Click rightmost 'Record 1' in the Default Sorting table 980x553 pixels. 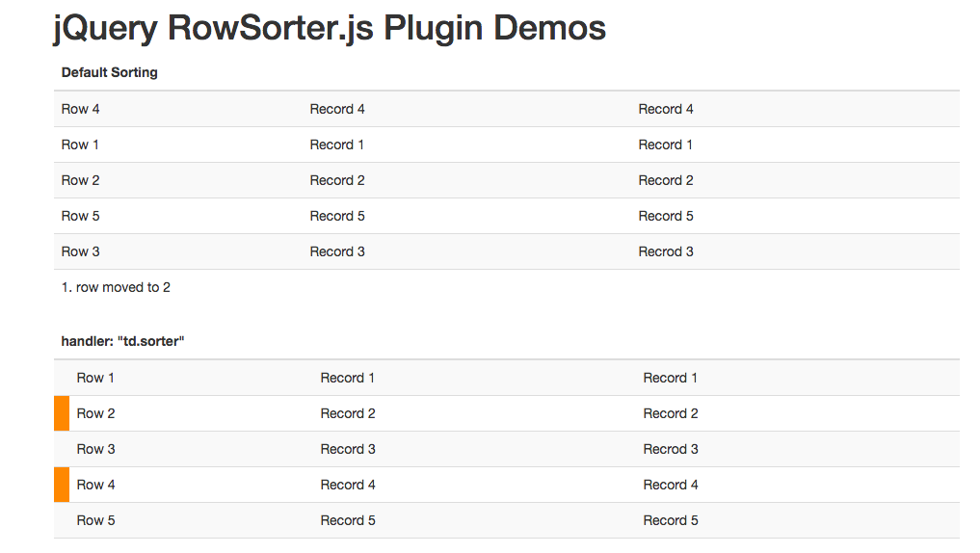[x=665, y=145]
